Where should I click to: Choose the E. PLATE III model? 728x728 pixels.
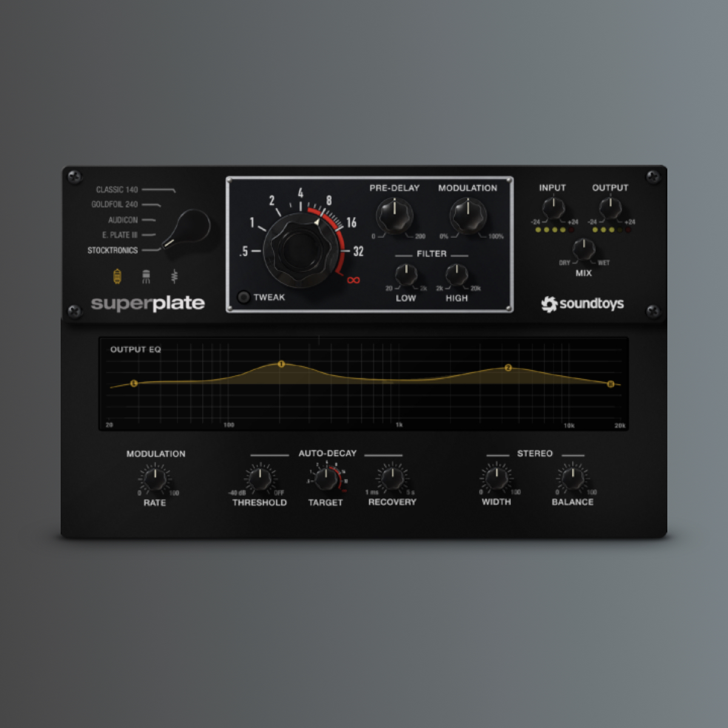click(118, 234)
